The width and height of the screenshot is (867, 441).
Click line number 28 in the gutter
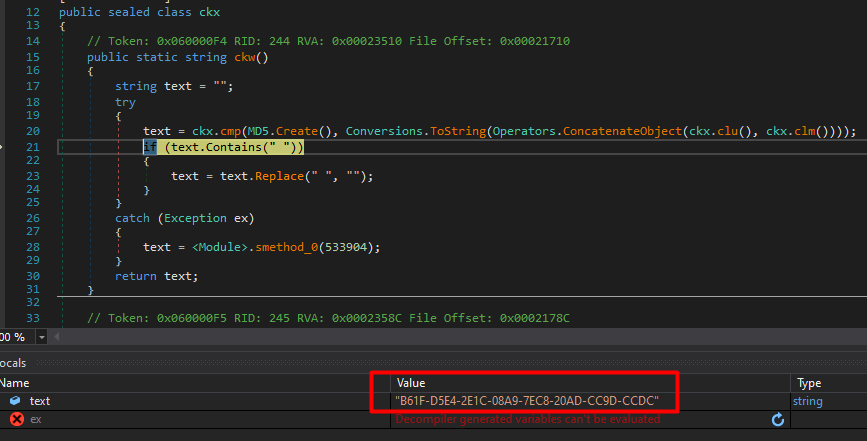point(33,247)
